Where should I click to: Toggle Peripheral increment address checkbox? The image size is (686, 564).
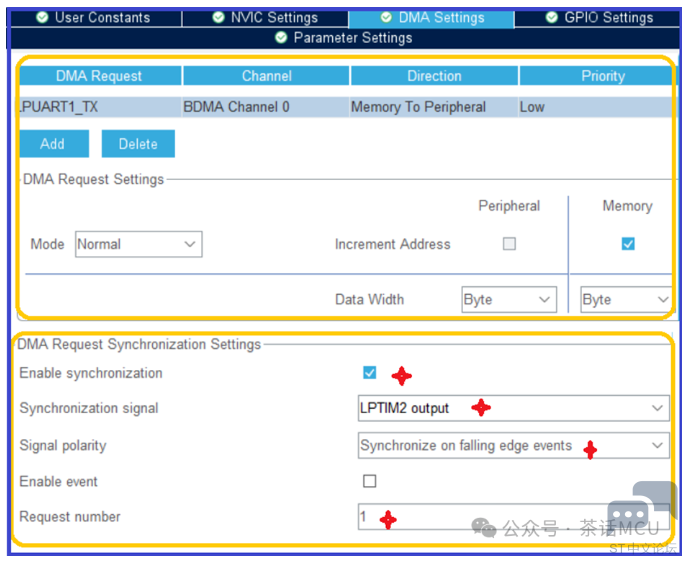[509, 244]
